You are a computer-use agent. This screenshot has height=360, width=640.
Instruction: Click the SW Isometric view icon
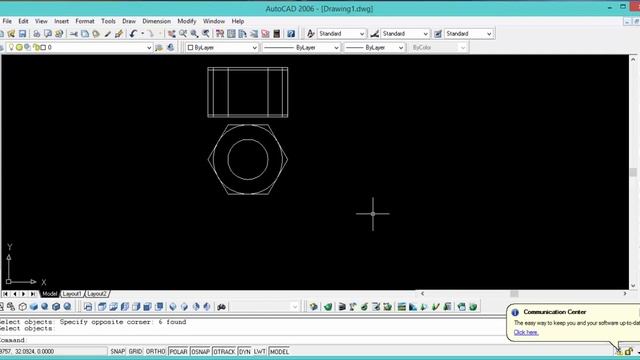[x=173, y=307]
